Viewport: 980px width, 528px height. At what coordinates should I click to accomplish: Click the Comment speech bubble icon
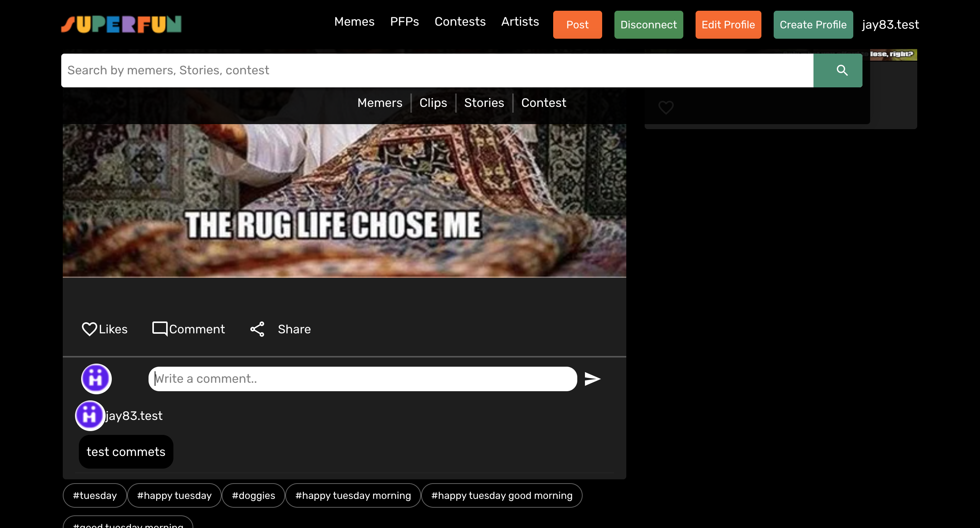160,329
